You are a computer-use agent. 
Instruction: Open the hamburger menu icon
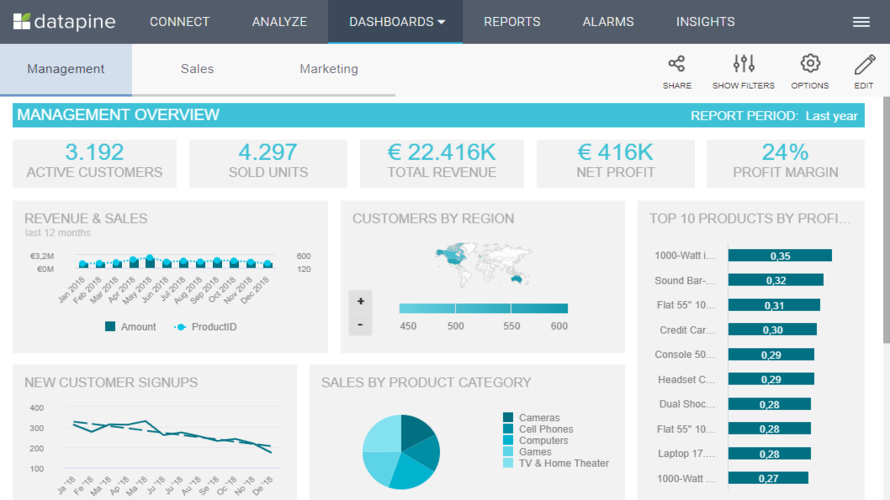coord(860,22)
